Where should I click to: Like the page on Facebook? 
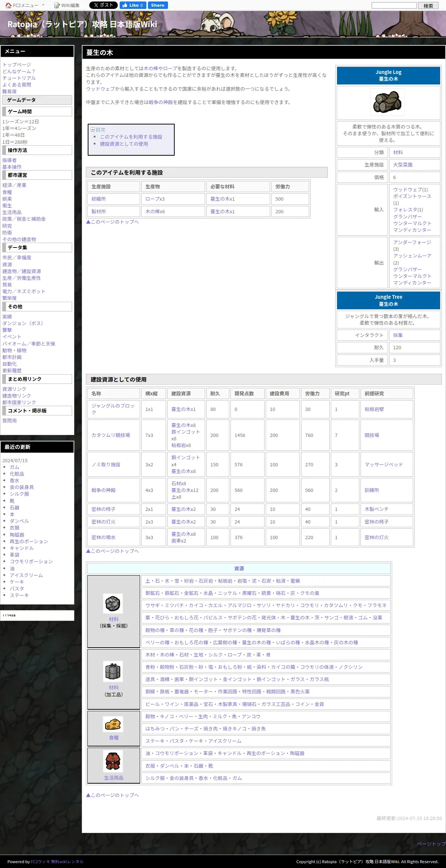[133, 5]
